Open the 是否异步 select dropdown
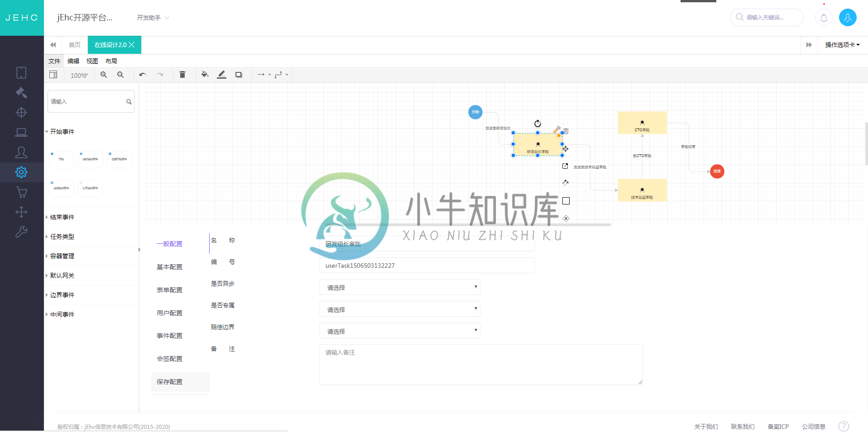868x432 pixels. click(x=400, y=287)
